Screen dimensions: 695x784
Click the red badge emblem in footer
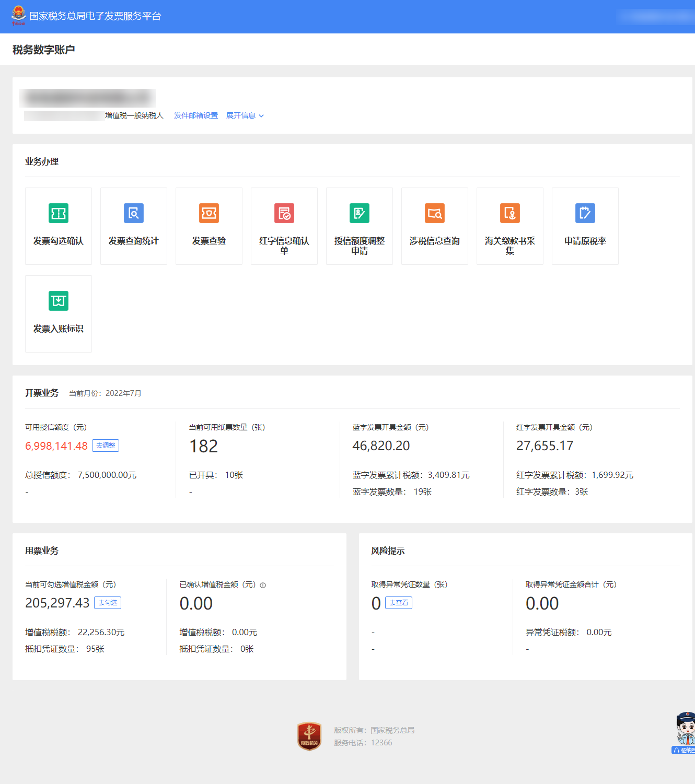[309, 736]
